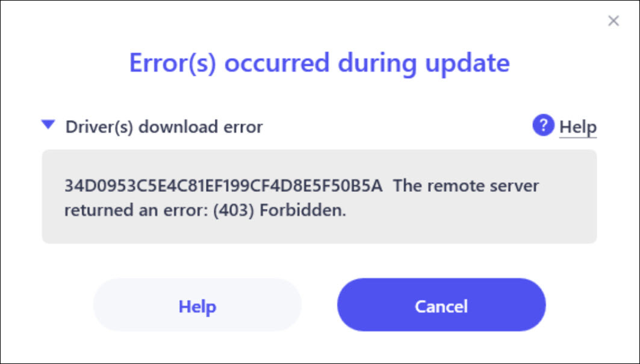Close the update error dialog
The image size is (640, 364).
click(x=614, y=22)
